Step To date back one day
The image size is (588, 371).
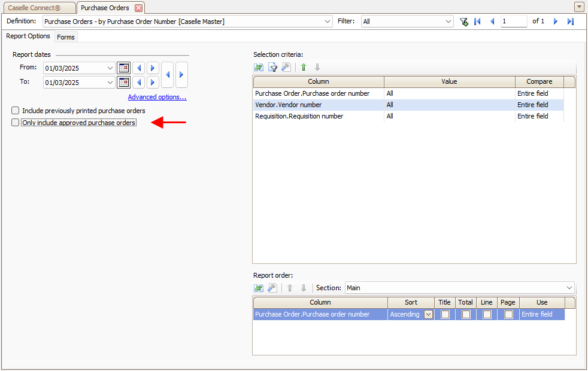pos(139,83)
